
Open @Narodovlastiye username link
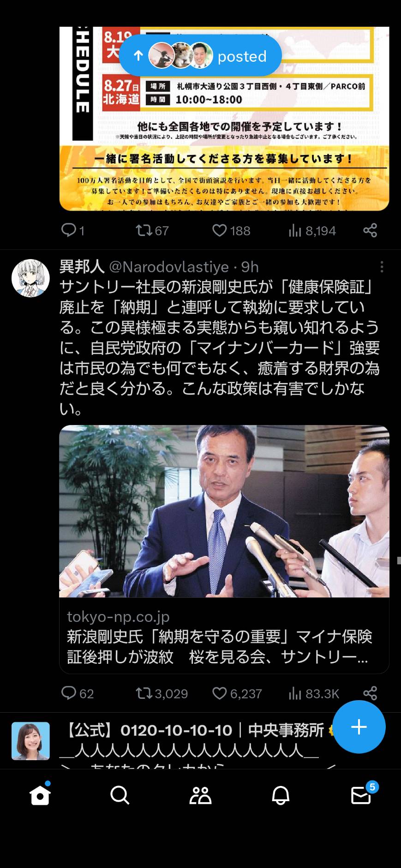pyautogui.click(x=168, y=267)
